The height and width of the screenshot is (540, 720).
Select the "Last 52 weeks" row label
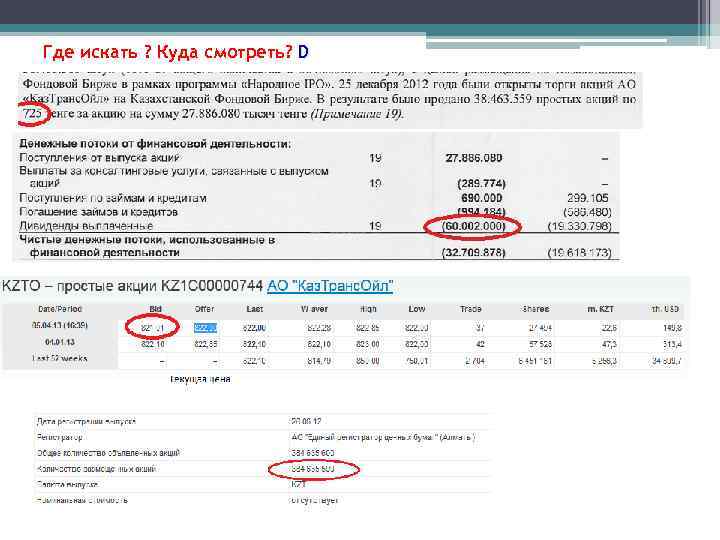coord(59,359)
